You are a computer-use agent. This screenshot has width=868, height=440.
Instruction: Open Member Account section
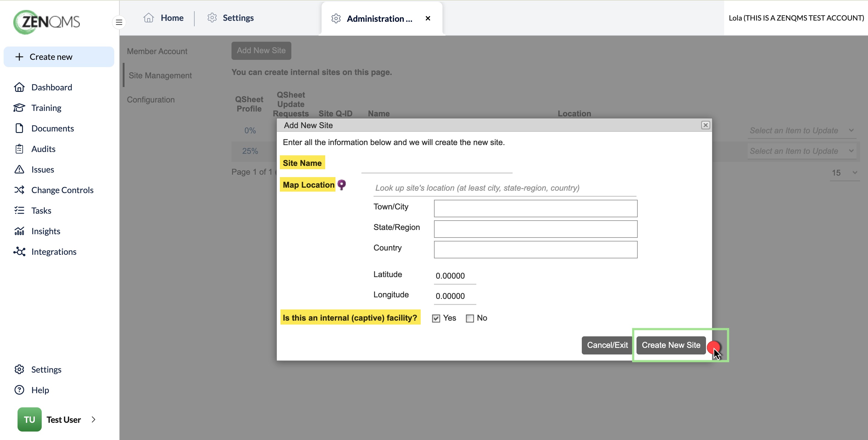(157, 51)
